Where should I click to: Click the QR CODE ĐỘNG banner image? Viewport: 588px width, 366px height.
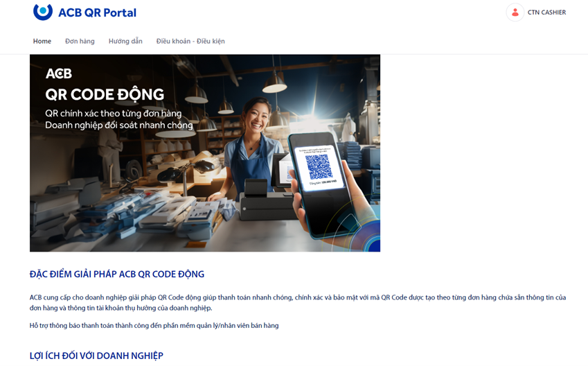point(205,153)
